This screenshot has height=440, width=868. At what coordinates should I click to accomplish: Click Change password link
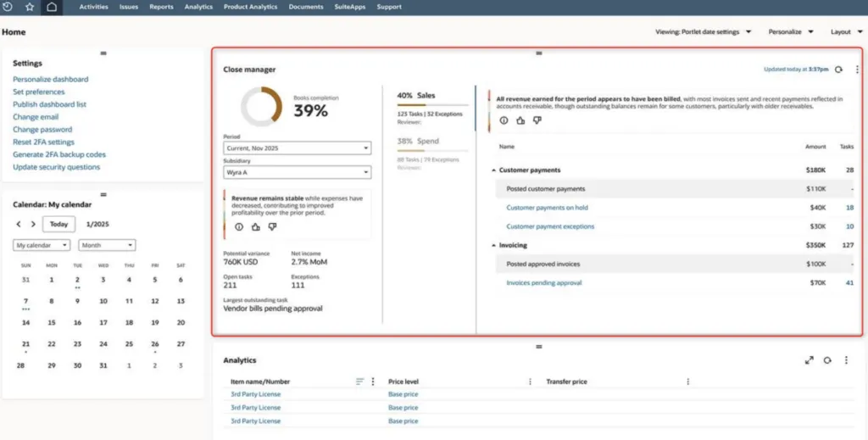42,130
